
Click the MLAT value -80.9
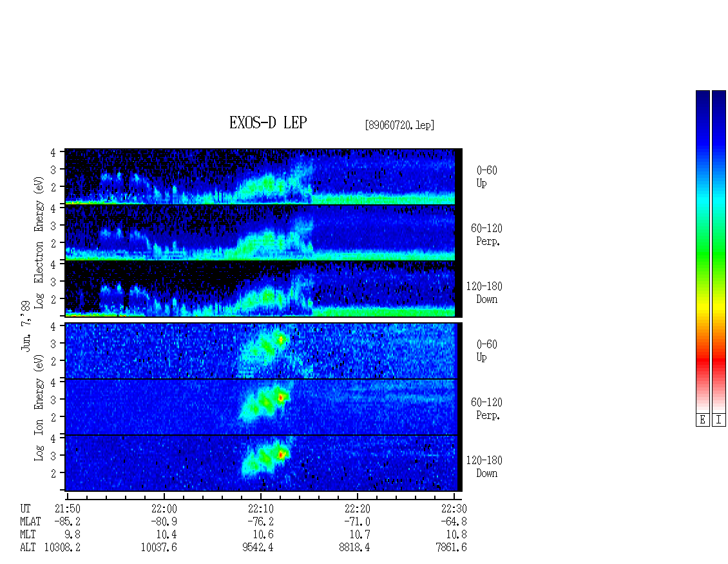[164, 521]
